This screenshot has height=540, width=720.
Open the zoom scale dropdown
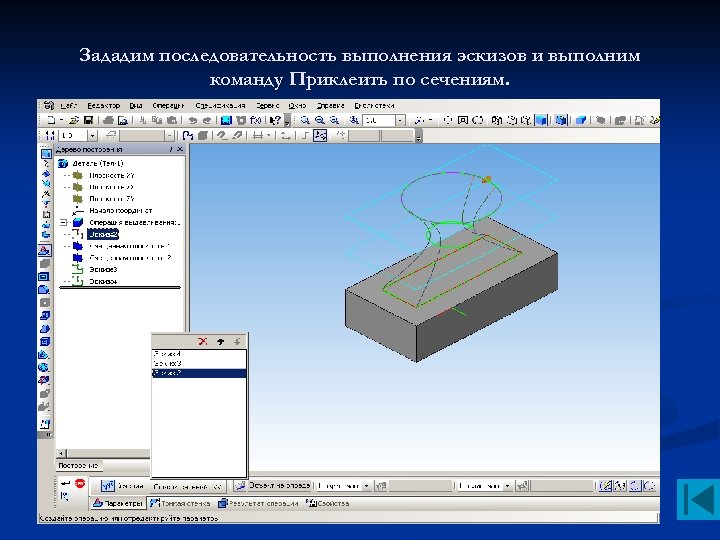click(400, 120)
